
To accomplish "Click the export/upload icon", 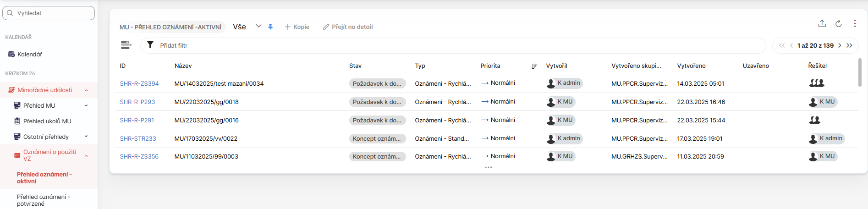I will tap(822, 23).
